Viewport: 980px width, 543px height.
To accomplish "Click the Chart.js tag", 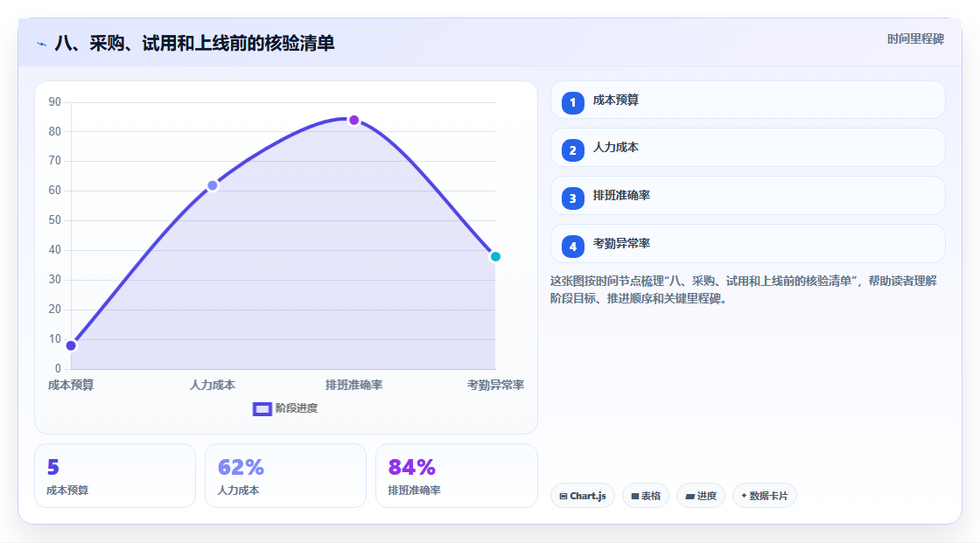I will (x=583, y=496).
